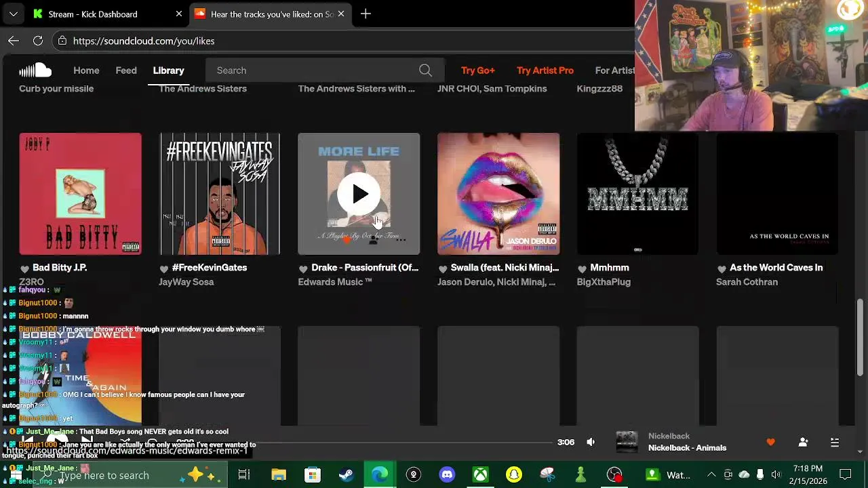Image resolution: width=868 pixels, height=488 pixels.
Task: Open the Feed tab
Action: pyautogui.click(x=126, y=70)
